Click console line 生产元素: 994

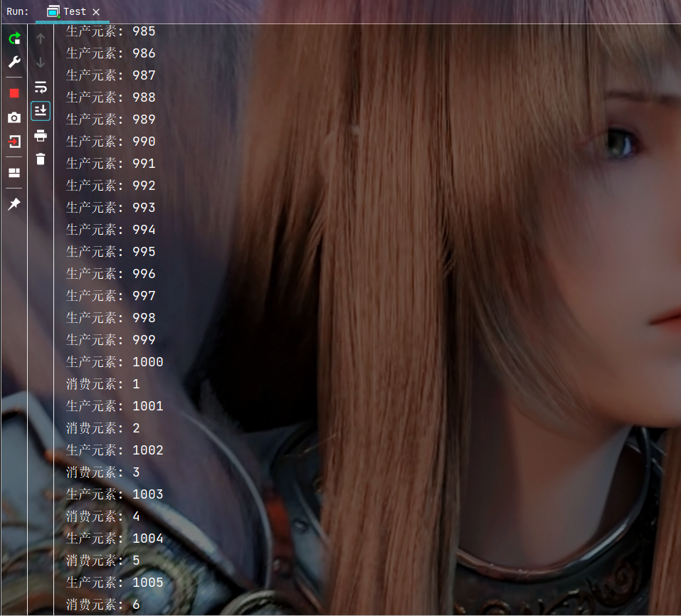[111, 230]
